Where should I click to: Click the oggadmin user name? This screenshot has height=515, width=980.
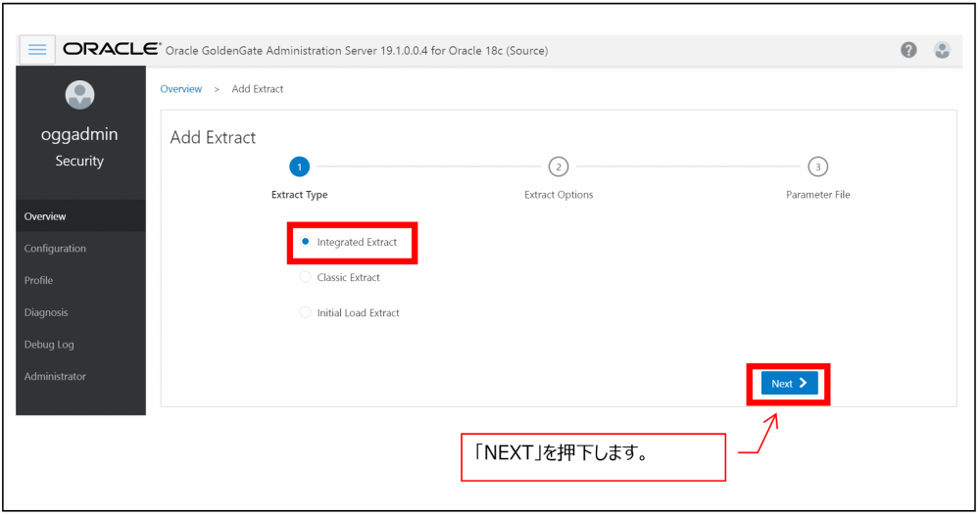tap(79, 134)
